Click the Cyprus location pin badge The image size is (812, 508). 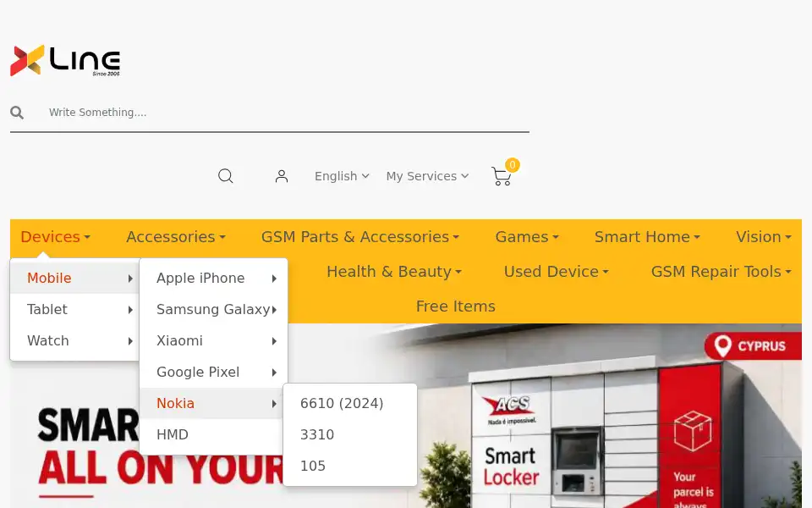point(753,345)
